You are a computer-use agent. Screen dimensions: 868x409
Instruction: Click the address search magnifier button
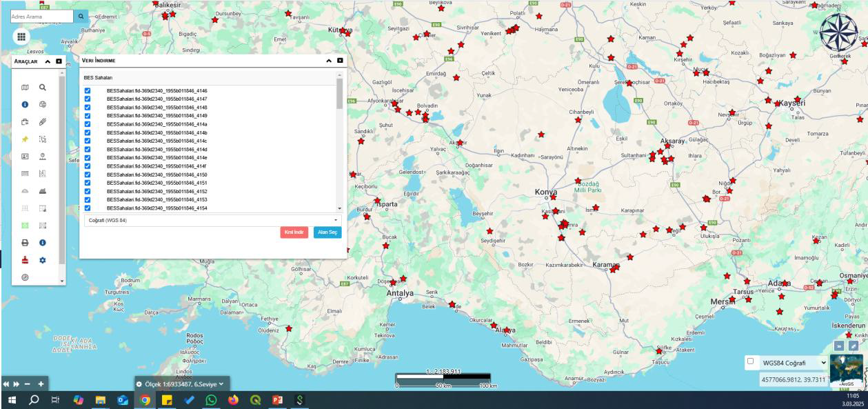tap(81, 16)
